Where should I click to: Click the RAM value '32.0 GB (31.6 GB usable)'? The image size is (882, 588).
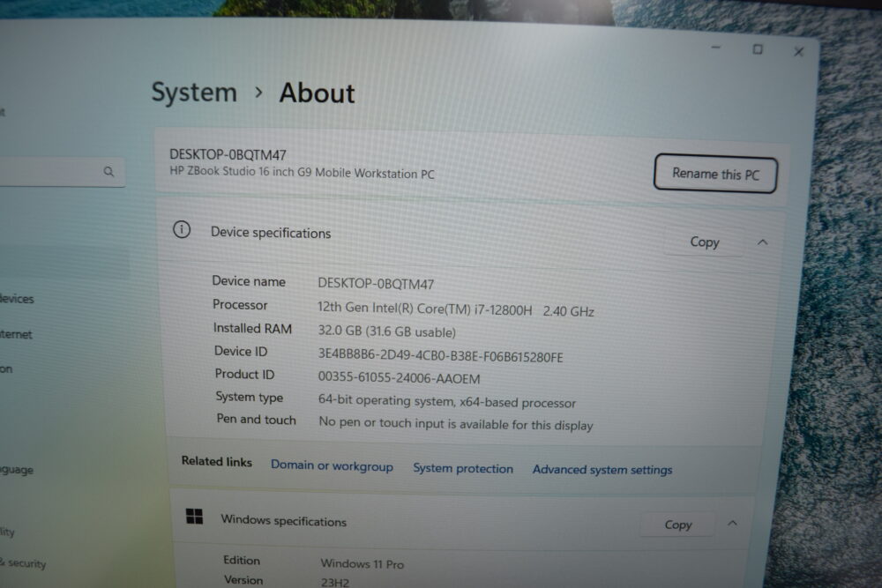(387, 331)
